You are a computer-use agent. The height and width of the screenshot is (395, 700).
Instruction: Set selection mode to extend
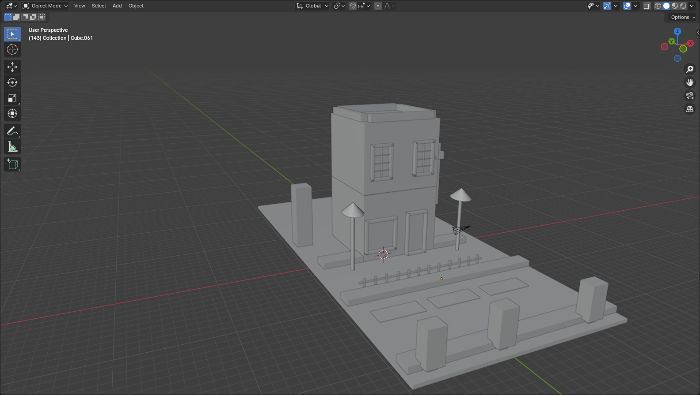point(16,17)
